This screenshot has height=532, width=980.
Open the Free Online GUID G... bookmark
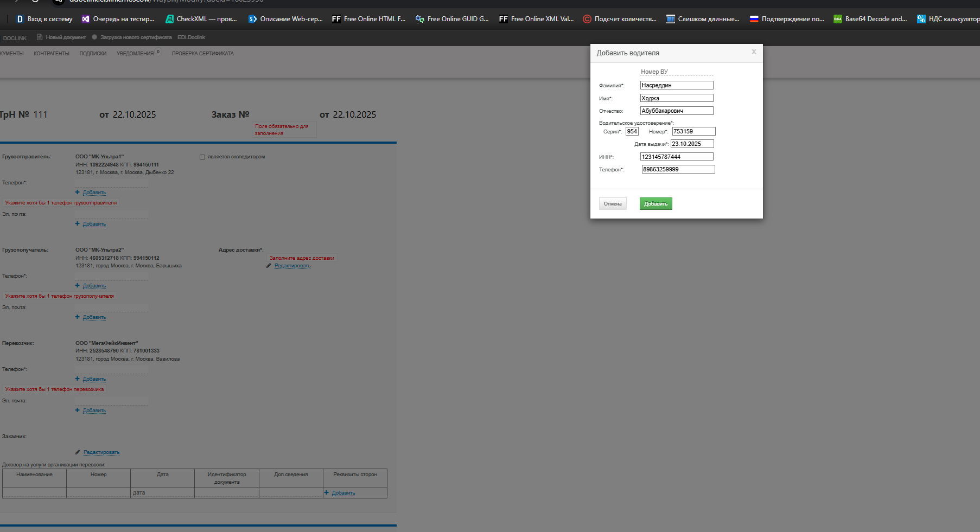click(x=453, y=19)
